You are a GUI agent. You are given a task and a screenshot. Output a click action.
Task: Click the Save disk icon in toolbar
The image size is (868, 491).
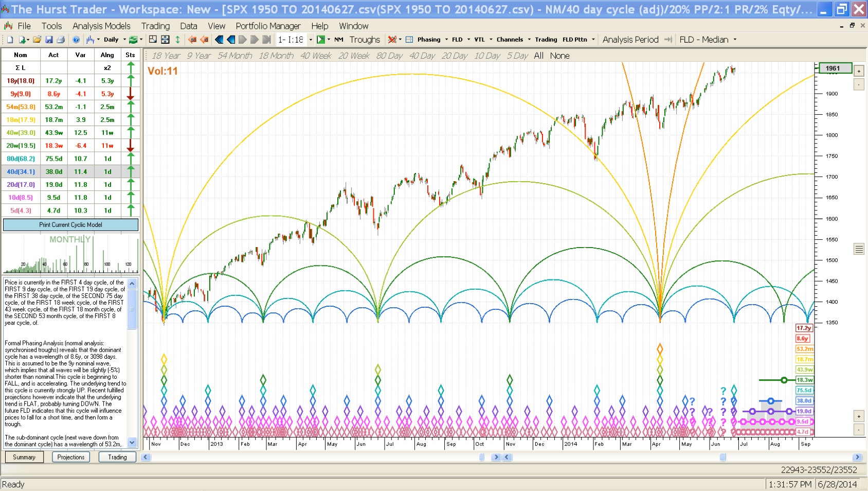pyautogui.click(x=49, y=40)
